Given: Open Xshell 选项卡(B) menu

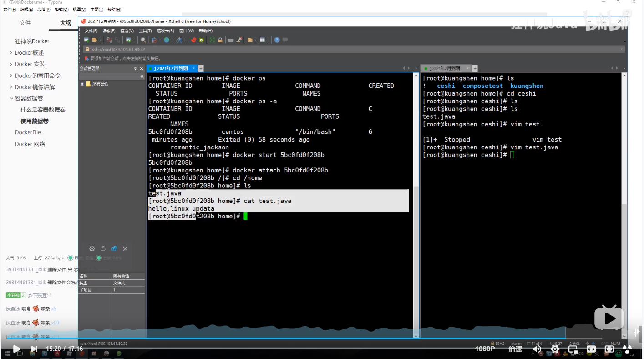Looking at the screenshot, I should pos(165,31).
